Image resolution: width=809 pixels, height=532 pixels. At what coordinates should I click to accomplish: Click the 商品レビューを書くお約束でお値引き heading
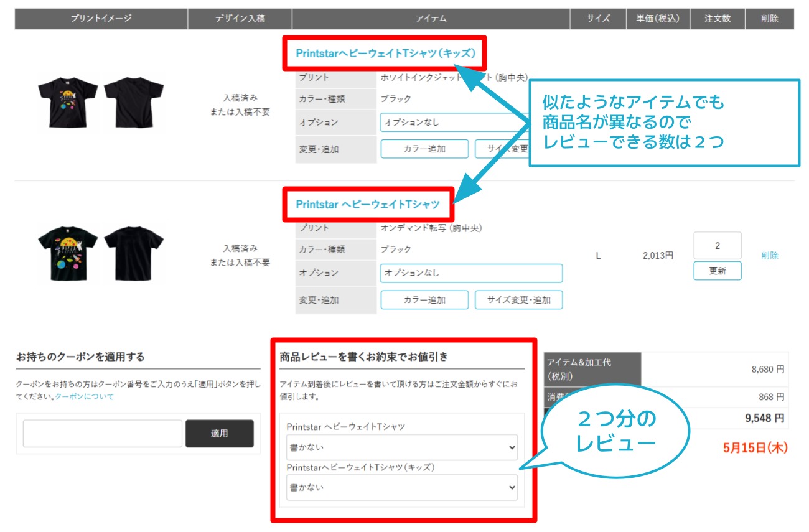point(364,357)
